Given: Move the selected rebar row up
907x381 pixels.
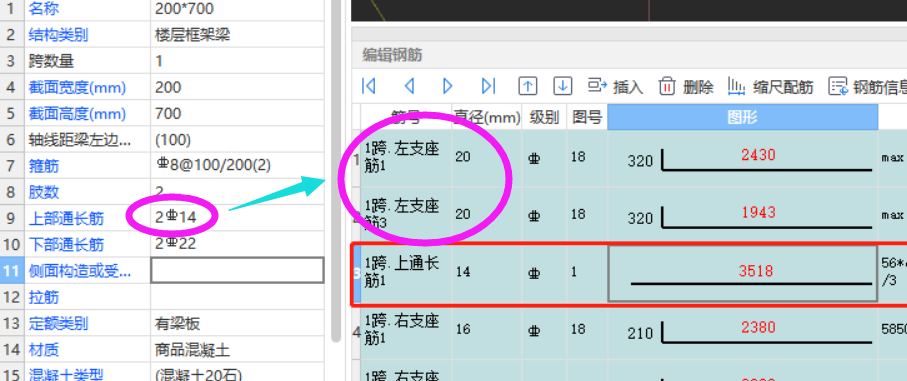Looking at the screenshot, I should point(527,86).
